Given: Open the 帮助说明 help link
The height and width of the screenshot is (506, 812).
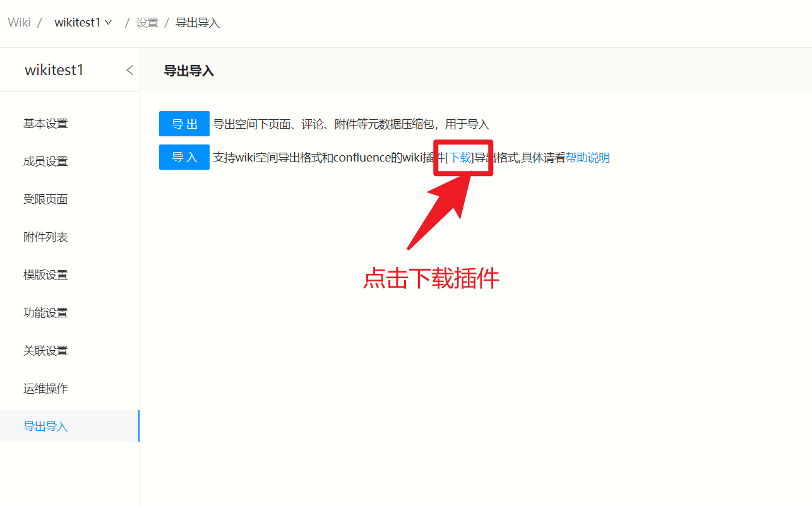Looking at the screenshot, I should [x=587, y=156].
